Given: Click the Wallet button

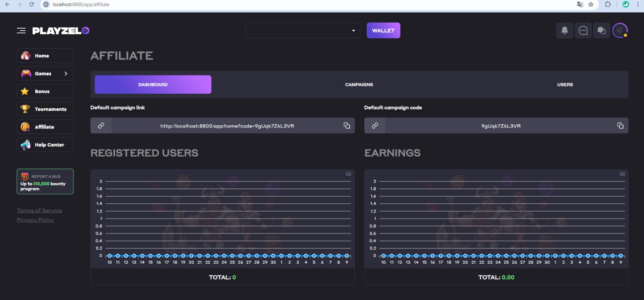Looking at the screenshot, I should [383, 31].
